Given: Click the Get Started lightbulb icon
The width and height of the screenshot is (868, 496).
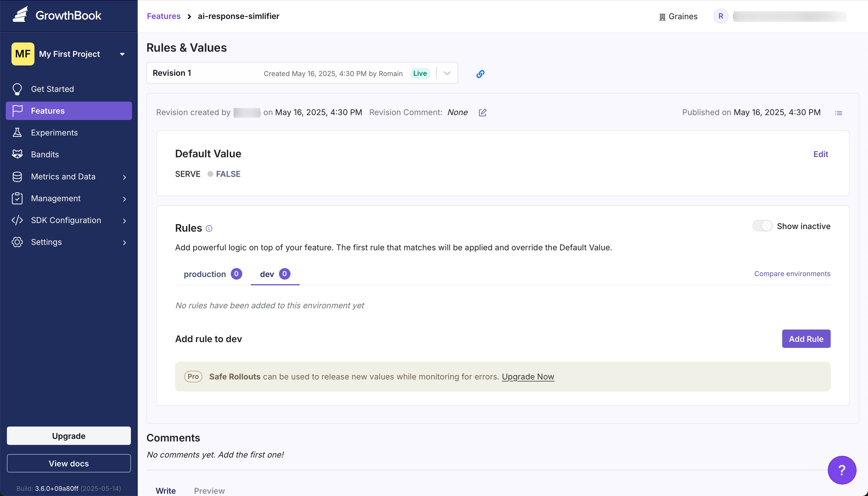Looking at the screenshot, I should pyautogui.click(x=17, y=89).
